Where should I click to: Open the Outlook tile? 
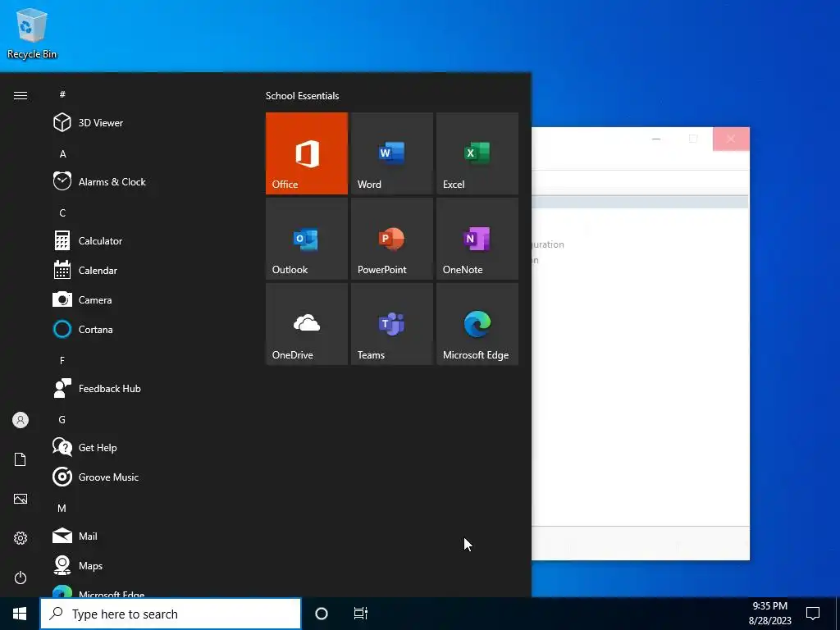pyautogui.click(x=307, y=239)
